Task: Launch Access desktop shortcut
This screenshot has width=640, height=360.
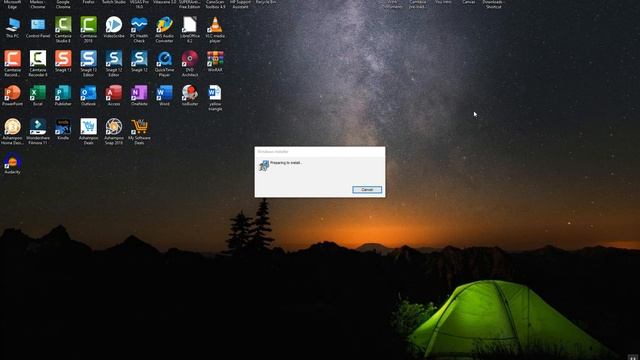Action: [x=114, y=95]
